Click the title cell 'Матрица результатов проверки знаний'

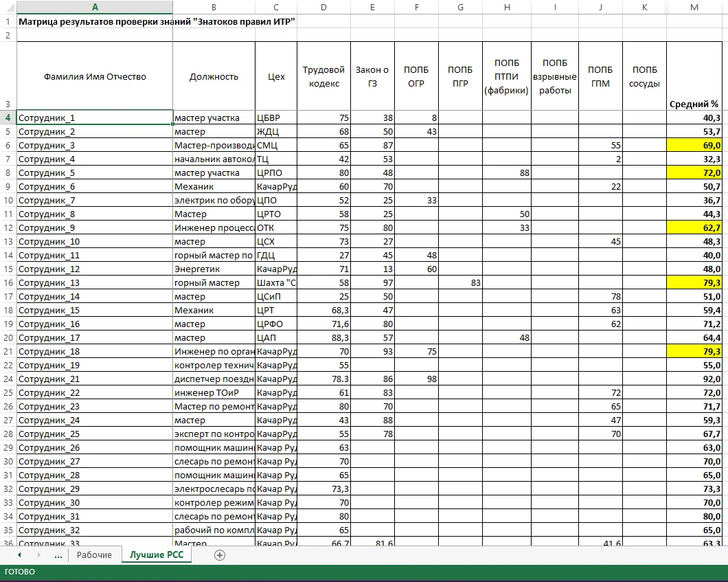[x=95, y=22]
